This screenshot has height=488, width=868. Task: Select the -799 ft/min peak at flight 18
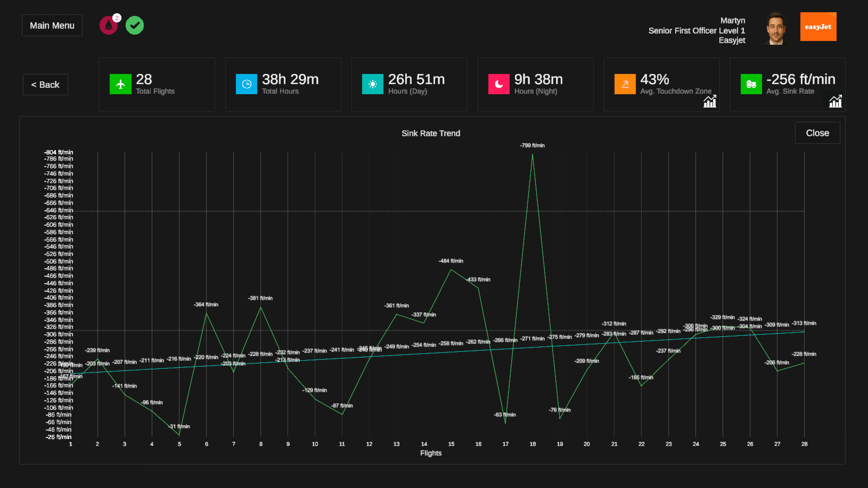pyautogui.click(x=532, y=154)
